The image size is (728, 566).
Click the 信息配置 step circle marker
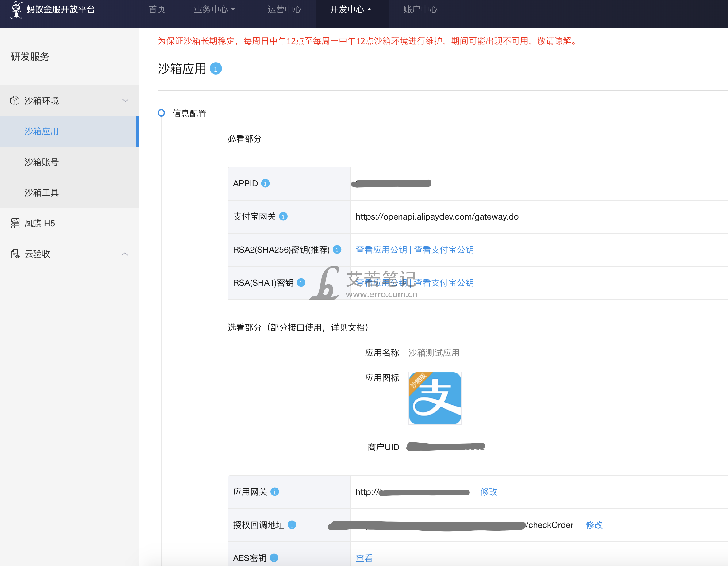click(161, 113)
